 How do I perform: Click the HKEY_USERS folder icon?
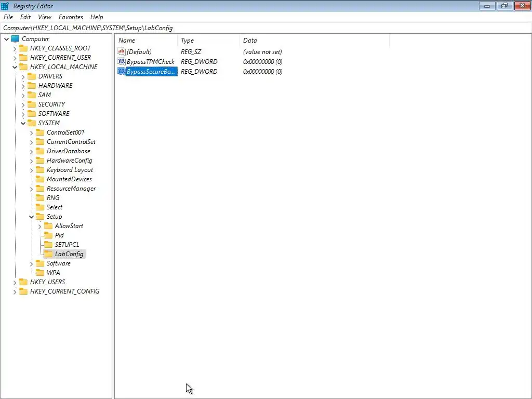(x=23, y=282)
